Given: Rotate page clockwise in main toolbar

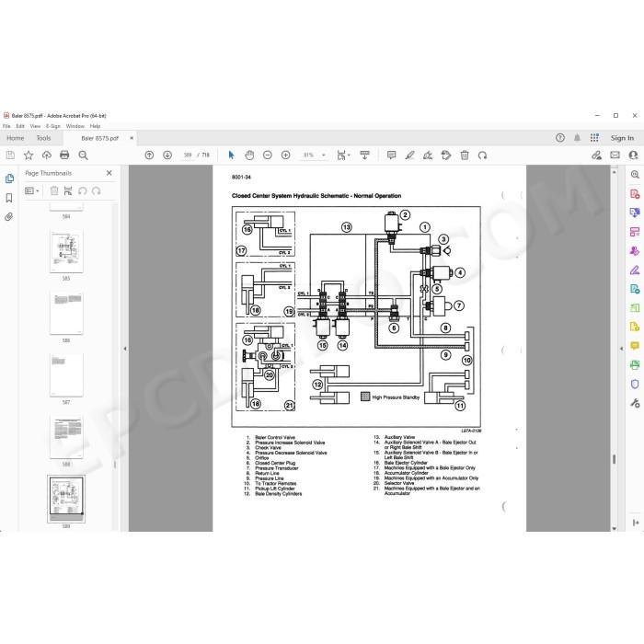Looking at the screenshot, I should (483, 155).
